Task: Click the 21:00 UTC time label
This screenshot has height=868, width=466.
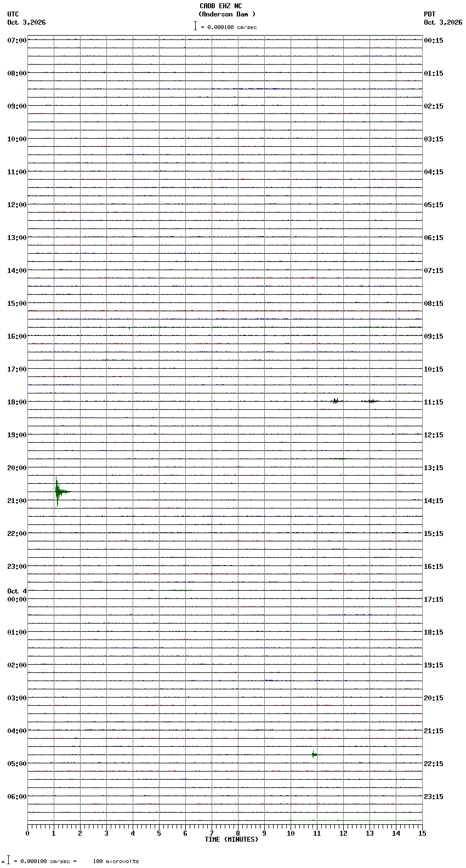Action: (17, 501)
